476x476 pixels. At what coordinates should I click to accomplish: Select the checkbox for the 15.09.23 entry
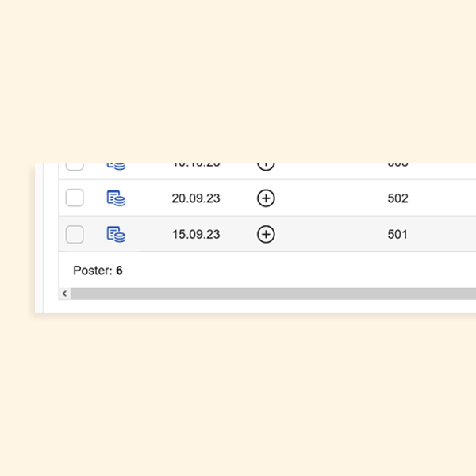tap(75, 234)
